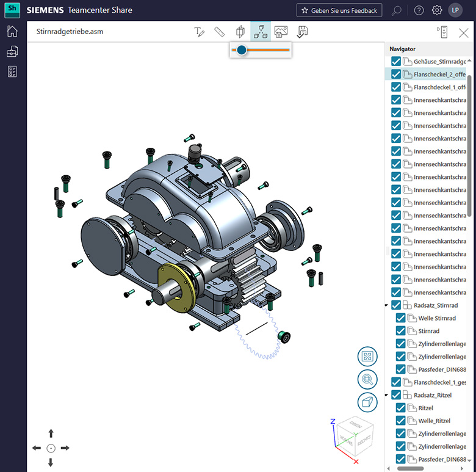Click navigator horizontal scroll-right arrow
This screenshot has width=476, height=472.
point(462,468)
